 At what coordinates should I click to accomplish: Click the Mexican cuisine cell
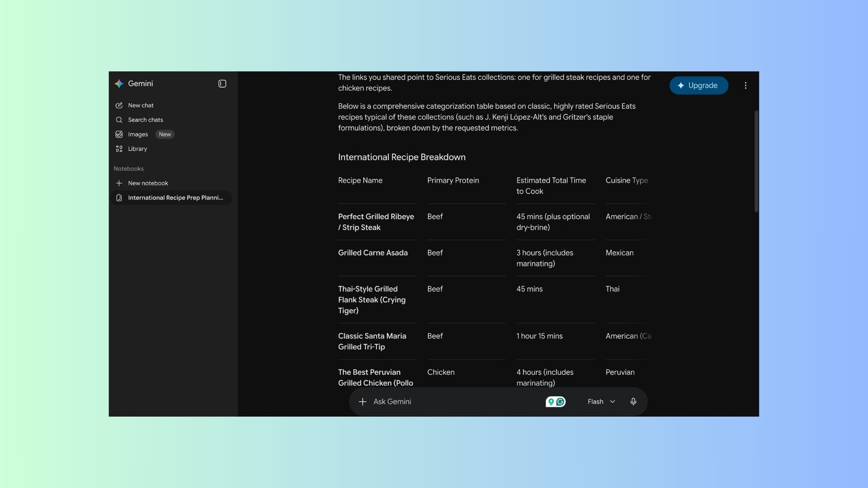tap(620, 253)
